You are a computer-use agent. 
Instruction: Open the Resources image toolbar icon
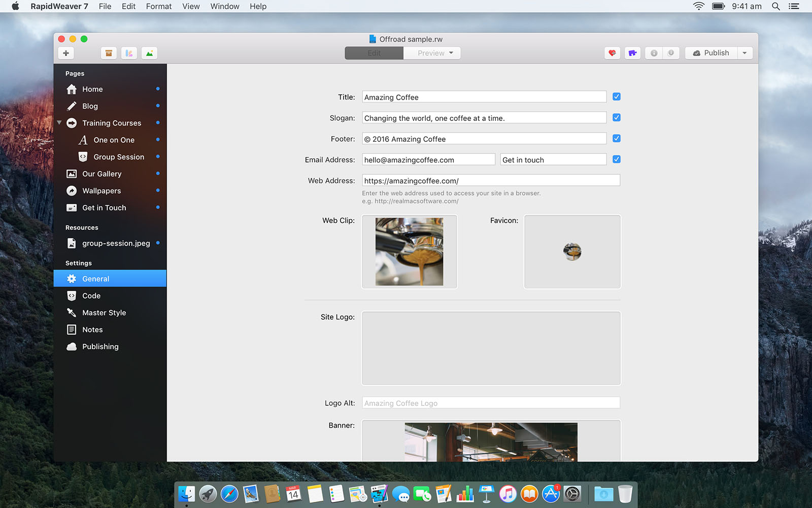click(149, 53)
